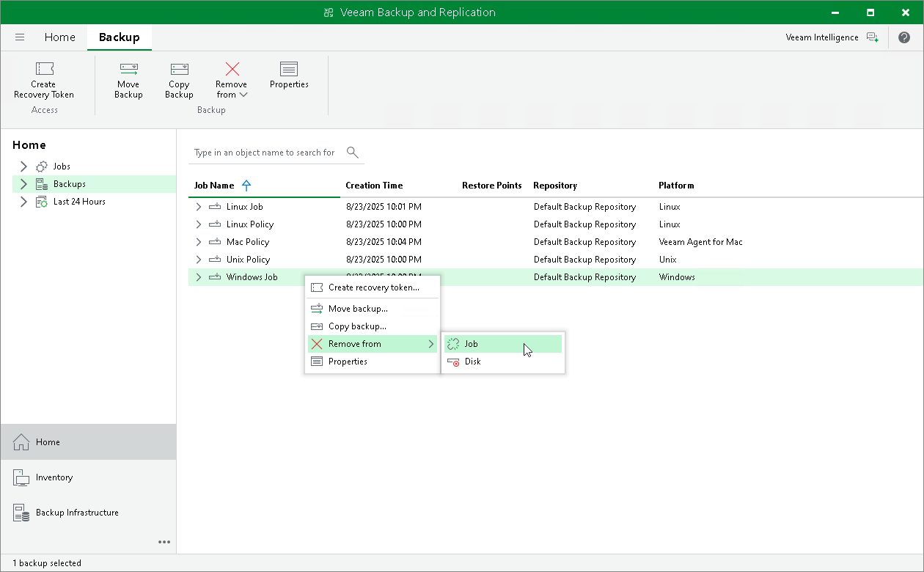Choose Move backup in context menu
924x572 pixels.
point(373,309)
